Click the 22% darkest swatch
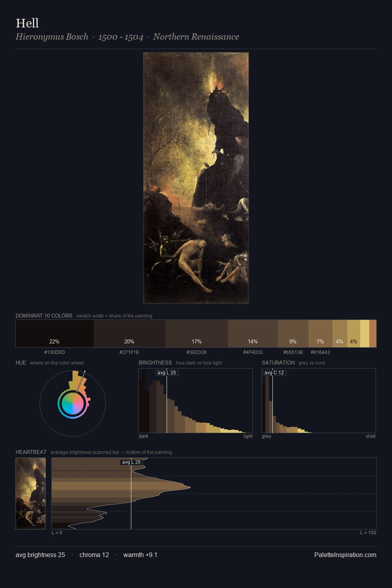The height and width of the screenshot is (588, 392). pyautogui.click(x=54, y=334)
